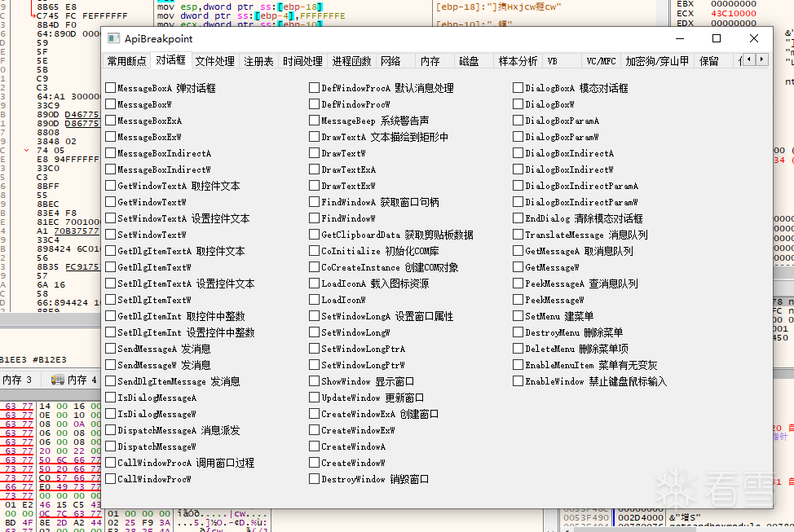Check EnableWindow option
This screenshot has height=532, width=794.
518,381
